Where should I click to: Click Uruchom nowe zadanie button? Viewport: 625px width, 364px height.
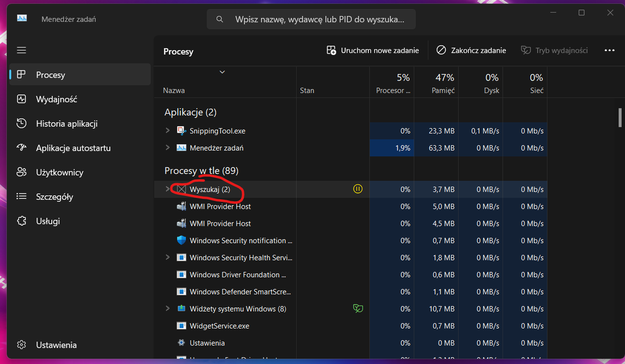373,50
